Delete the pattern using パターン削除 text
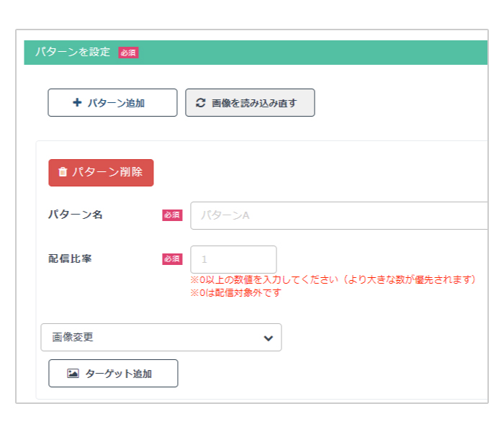Screen dimensions: 504x432 coord(107,172)
